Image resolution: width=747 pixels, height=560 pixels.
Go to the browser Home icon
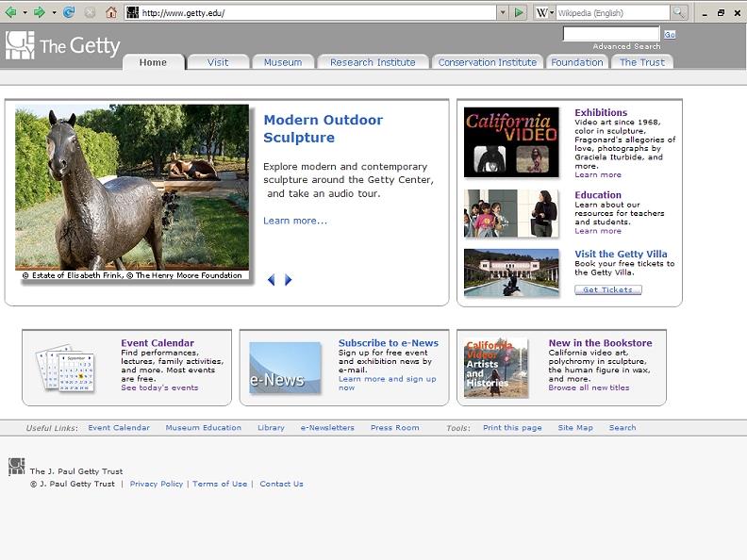point(111,12)
